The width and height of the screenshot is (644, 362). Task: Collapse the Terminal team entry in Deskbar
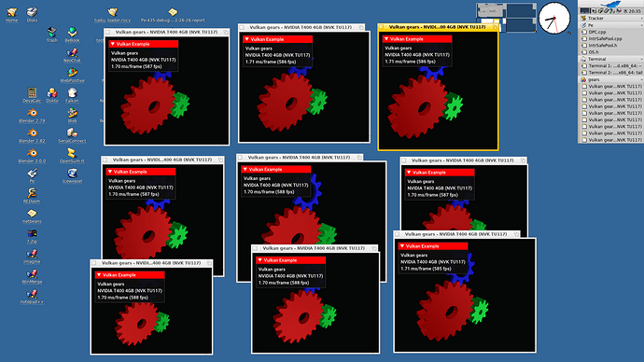[640, 59]
